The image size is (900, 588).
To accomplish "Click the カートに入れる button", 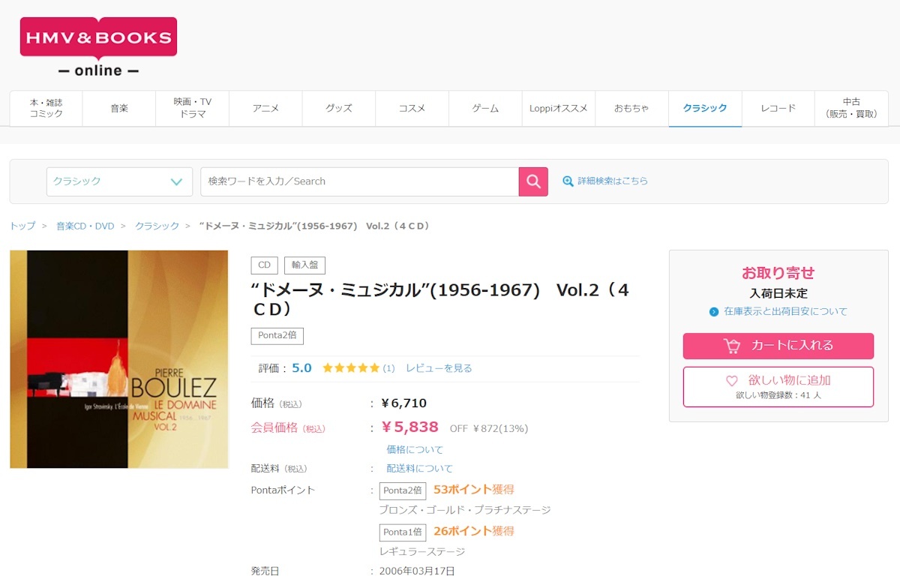I will [778, 346].
